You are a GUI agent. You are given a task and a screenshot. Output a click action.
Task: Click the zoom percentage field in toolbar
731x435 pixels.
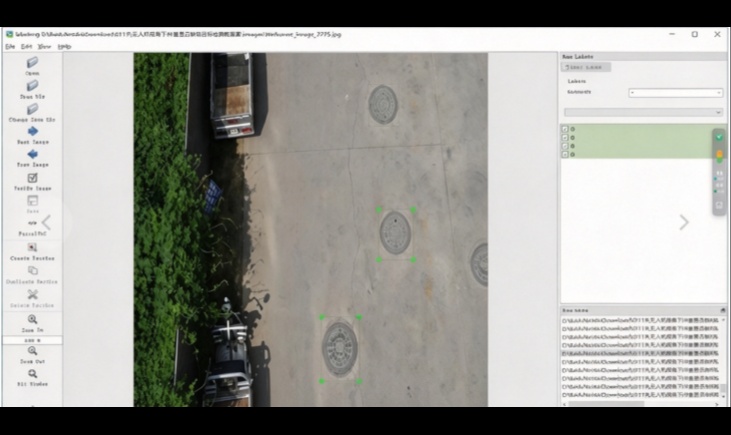click(32, 340)
